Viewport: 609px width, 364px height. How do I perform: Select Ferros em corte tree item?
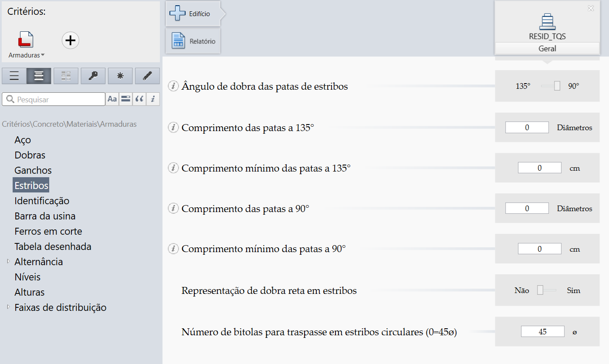pyautogui.click(x=48, y=231)
